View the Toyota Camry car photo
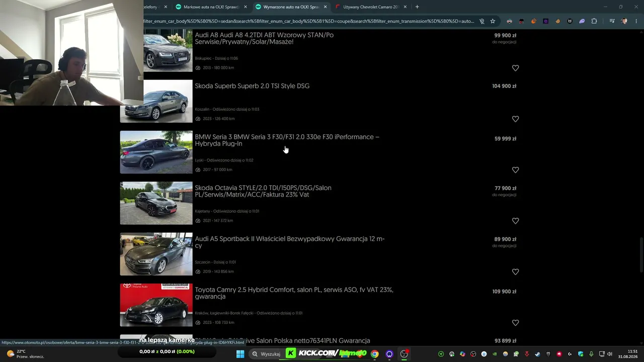Screen dimensions: 644x362 coord(156,305)
